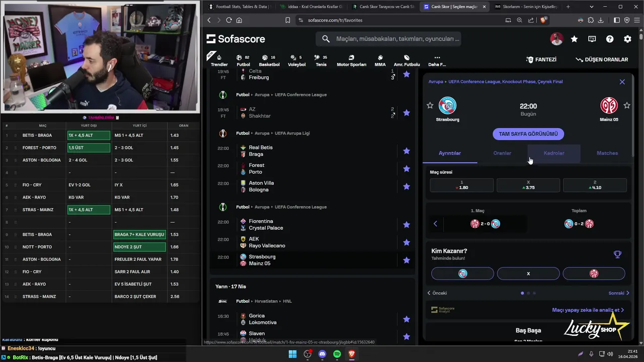Click the trophy icon in Kim Kazanır
Screen dimensions: 644x362
click(617, 254)
